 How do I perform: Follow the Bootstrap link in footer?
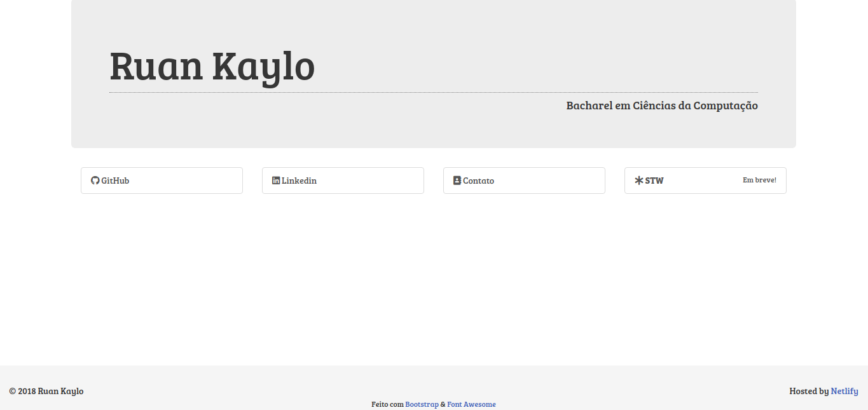pyautogui.click(x=422, y=404)
